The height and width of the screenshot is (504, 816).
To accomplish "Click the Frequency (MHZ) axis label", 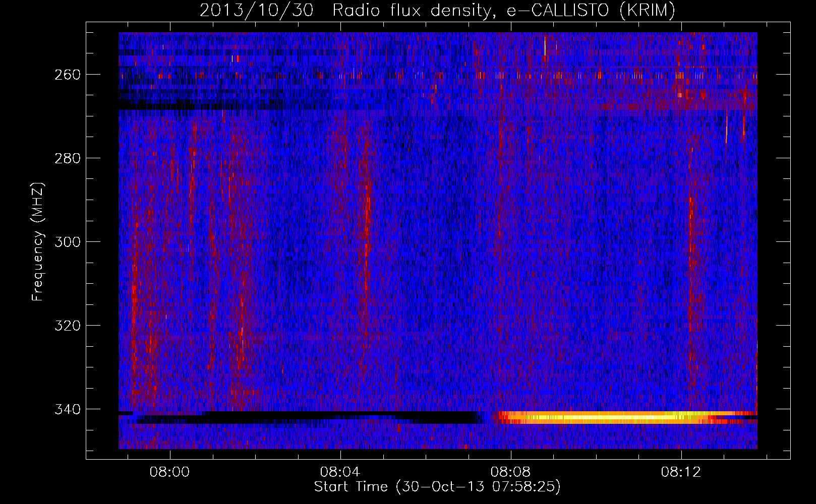I will click(38, 242).
